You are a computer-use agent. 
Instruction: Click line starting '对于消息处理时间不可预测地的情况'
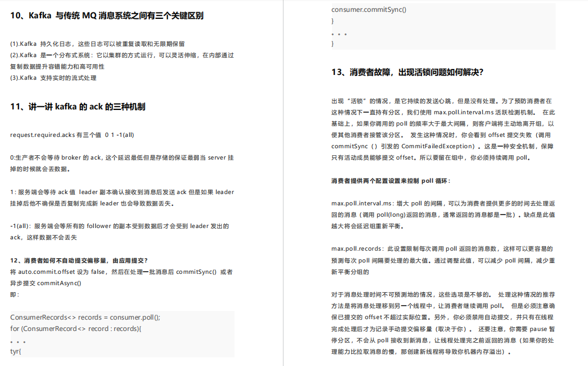click(x=443, y=294)
